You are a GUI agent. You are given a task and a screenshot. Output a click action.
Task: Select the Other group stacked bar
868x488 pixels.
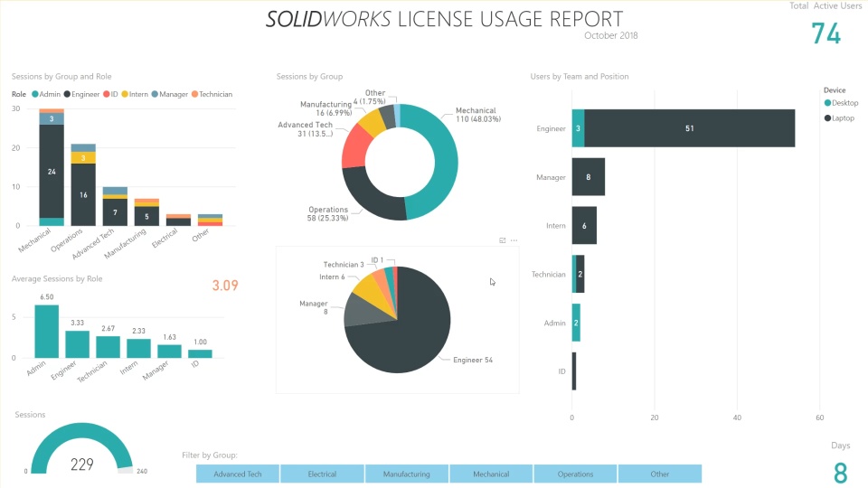tap(211, 220)
